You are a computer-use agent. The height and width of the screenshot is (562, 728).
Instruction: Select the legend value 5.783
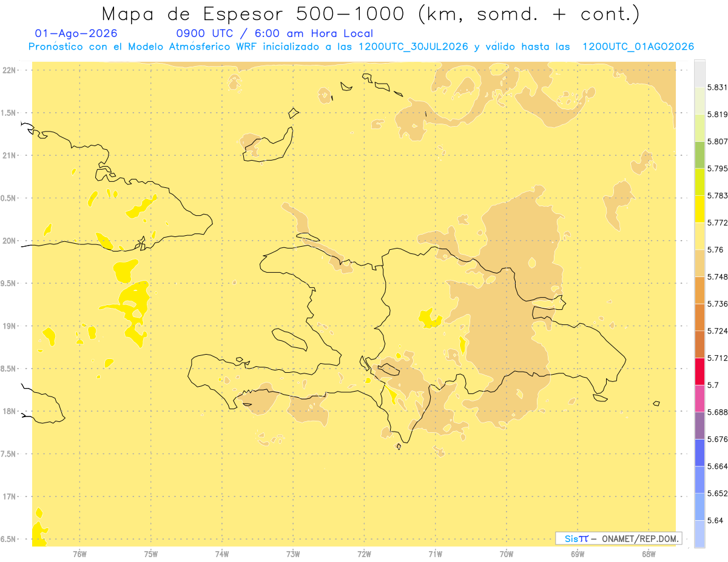[x=717, y=196]
